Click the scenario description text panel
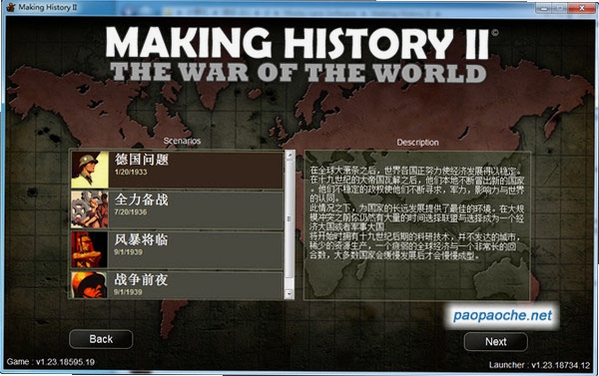The width and height of the screenshot is (599, 376). 417,225
